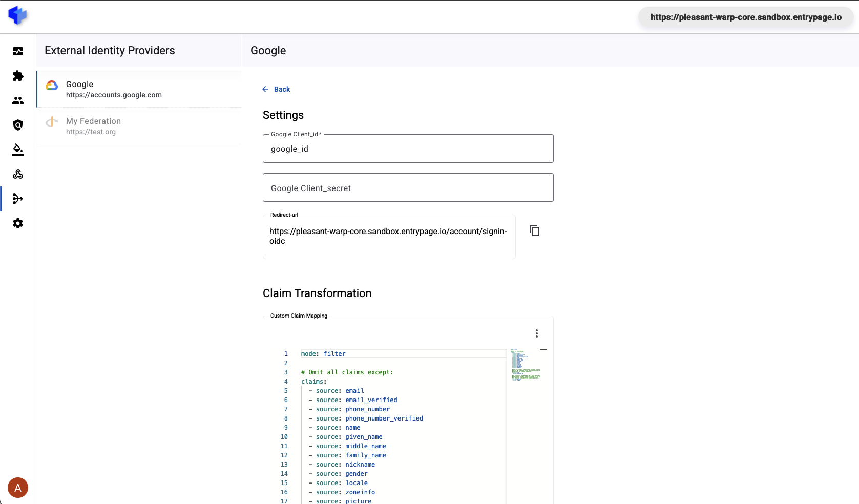
Task: Click the blue cube app logo
Action: (18, 16)
